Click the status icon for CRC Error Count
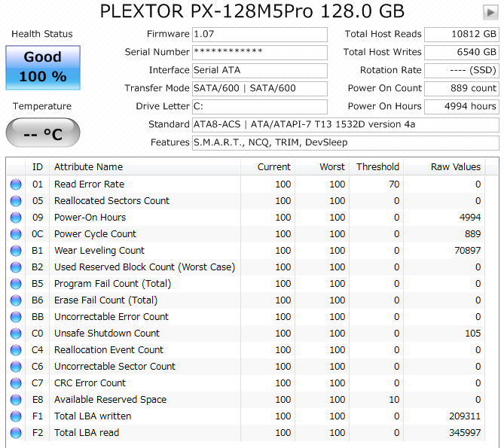 point(16,383)
